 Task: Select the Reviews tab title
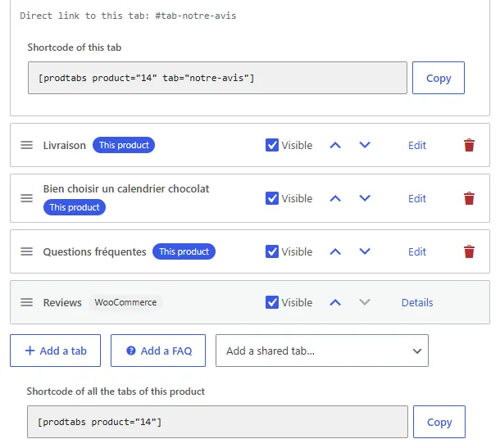[62, 302]
